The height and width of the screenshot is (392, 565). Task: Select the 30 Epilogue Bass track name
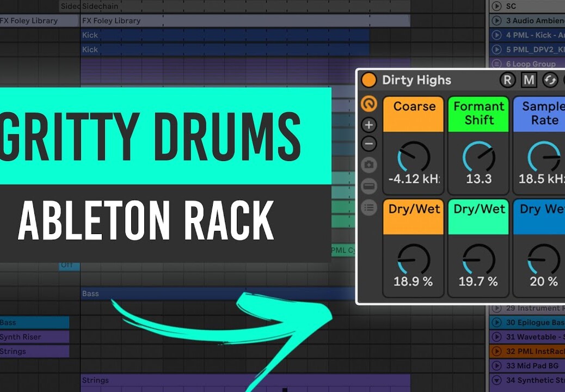(x=536, y=322)
